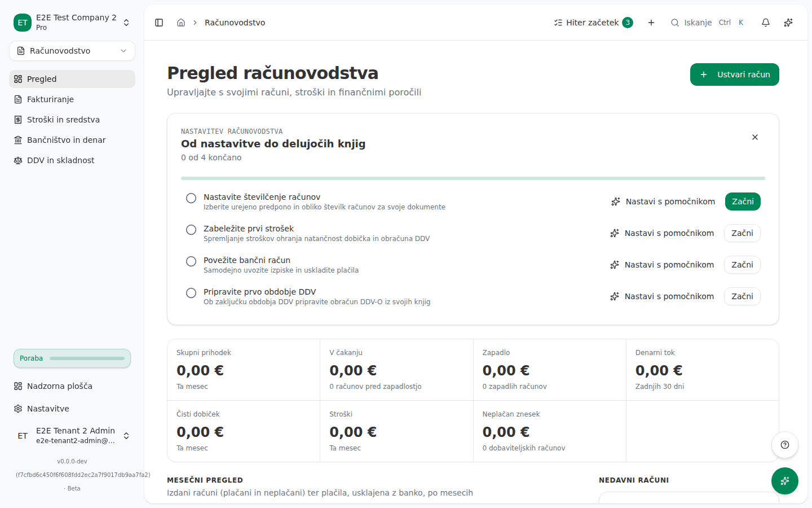
Task: Click the Računovodstvo breadcrumb
Action: point(235,23)
